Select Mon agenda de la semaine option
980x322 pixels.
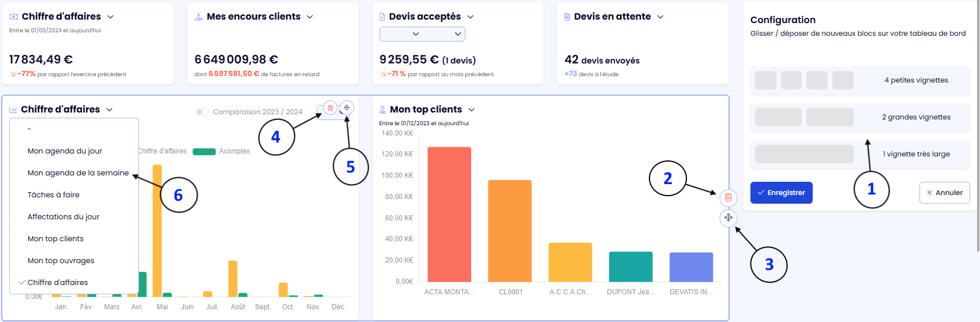78,173
